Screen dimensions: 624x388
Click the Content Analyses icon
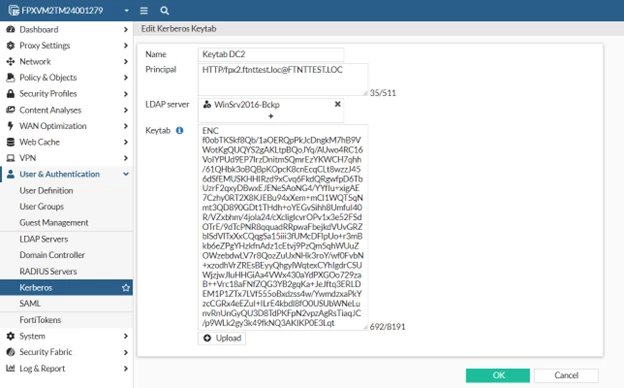coord(11,110)
